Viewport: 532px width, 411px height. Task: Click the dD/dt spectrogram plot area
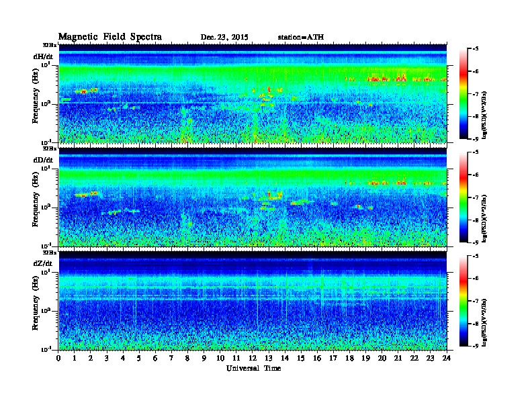pyautogui.click(x=253, y=197)
